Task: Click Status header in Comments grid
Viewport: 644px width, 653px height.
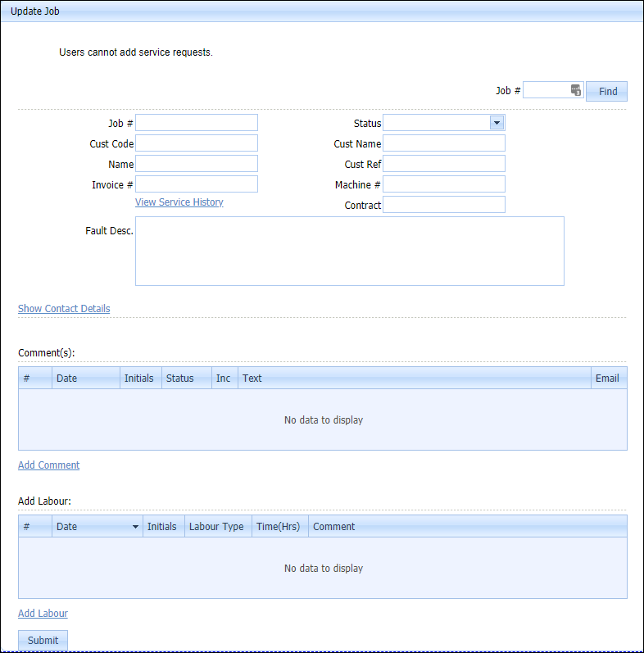Action: coord(187,379)
